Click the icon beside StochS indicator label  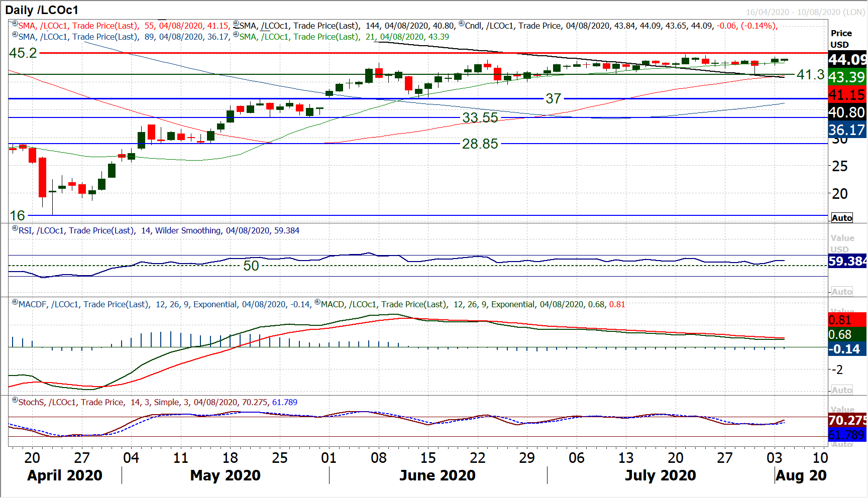tap(15, 400)
